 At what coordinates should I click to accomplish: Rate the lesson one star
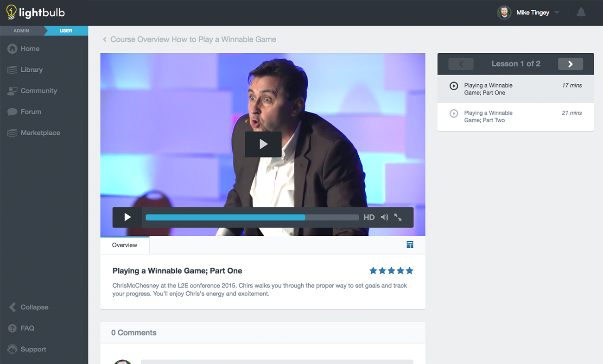click(373, 271)
